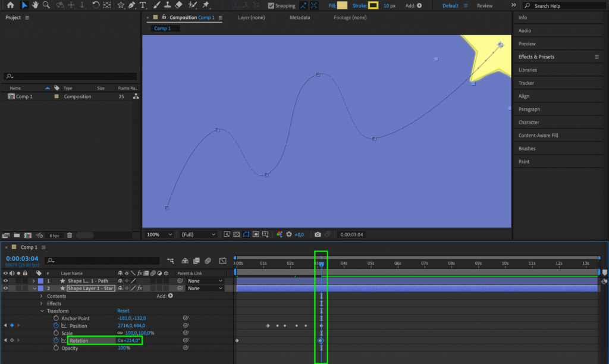Select the Rotation tool
This screenshot has width=609, height=364.
tap(95, 5)
